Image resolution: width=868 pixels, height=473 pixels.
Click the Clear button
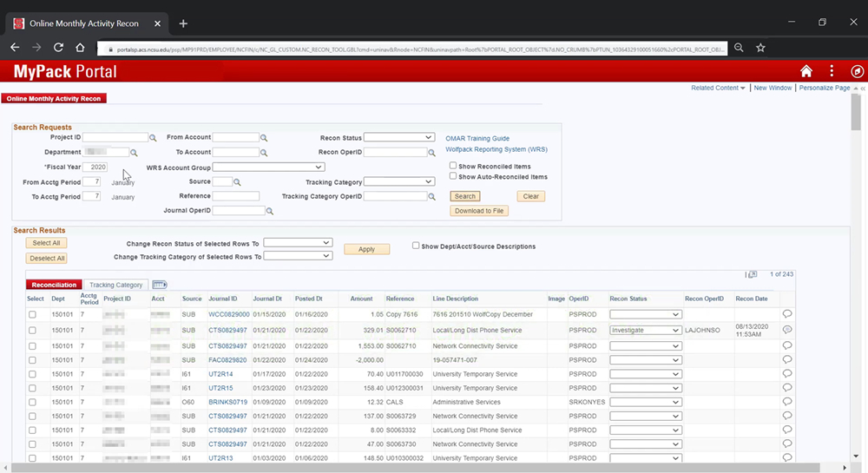click(x=531, y=196)
